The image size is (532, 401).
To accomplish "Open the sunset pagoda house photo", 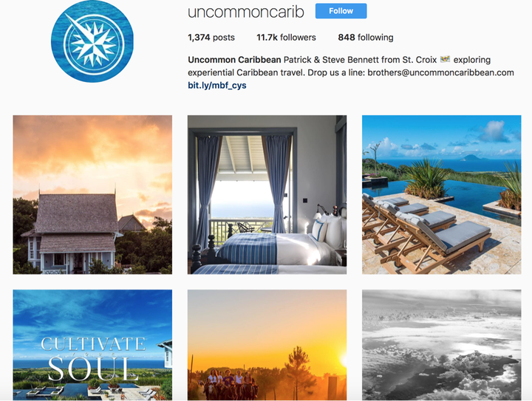I will coord(92,194).
